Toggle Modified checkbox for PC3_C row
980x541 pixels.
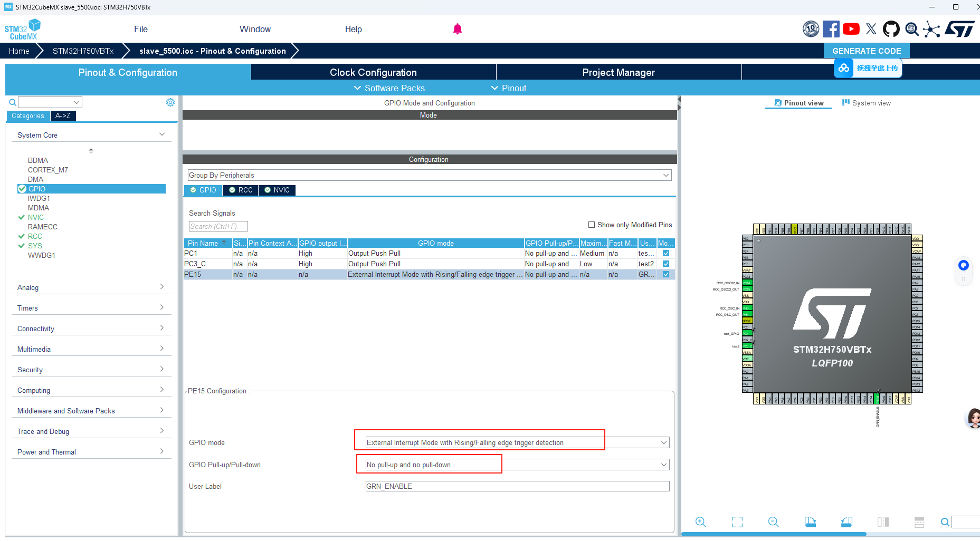pos(666,264)
